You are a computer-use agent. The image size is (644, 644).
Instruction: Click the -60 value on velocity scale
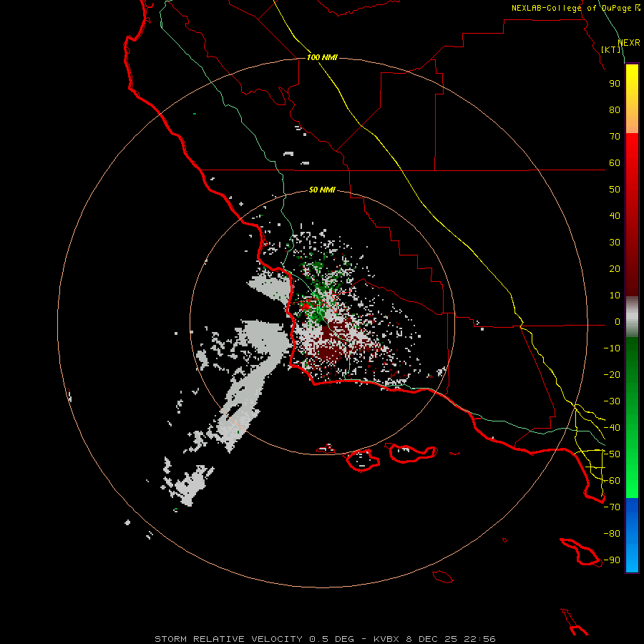[612, 481]
